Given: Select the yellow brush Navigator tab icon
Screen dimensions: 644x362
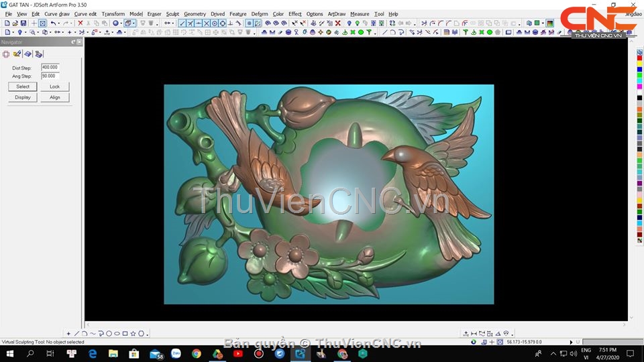Looking at the screenshot, I should (x=17, y=54).
